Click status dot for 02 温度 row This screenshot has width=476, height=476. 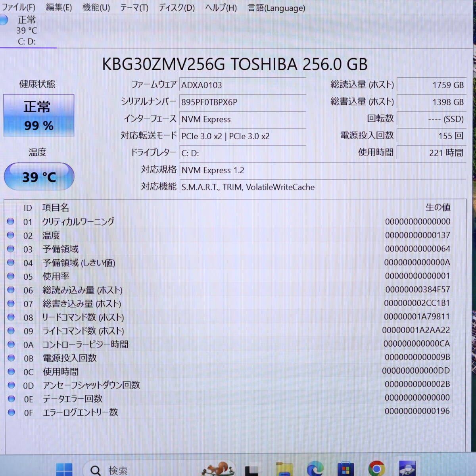coord(11,235)
